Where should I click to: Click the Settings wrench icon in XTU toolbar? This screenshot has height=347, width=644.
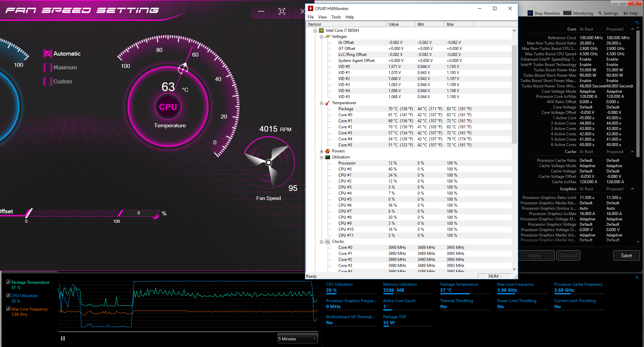pos(600,13)
